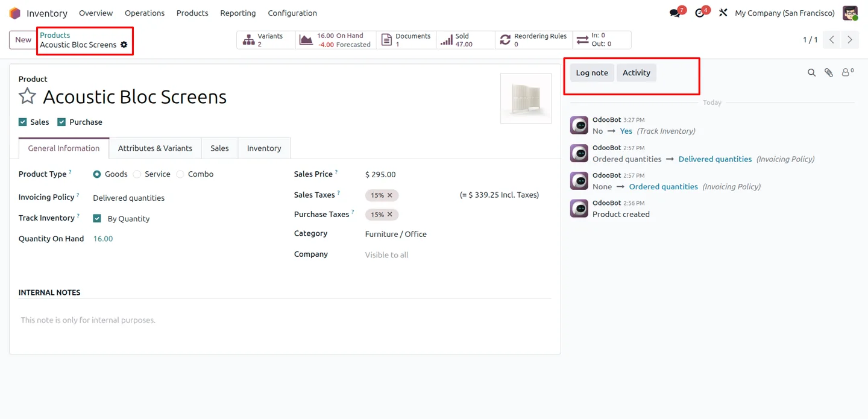Click the internal notes text area
The height and width of the screenshot is (419, 868).
coord(285,320)
